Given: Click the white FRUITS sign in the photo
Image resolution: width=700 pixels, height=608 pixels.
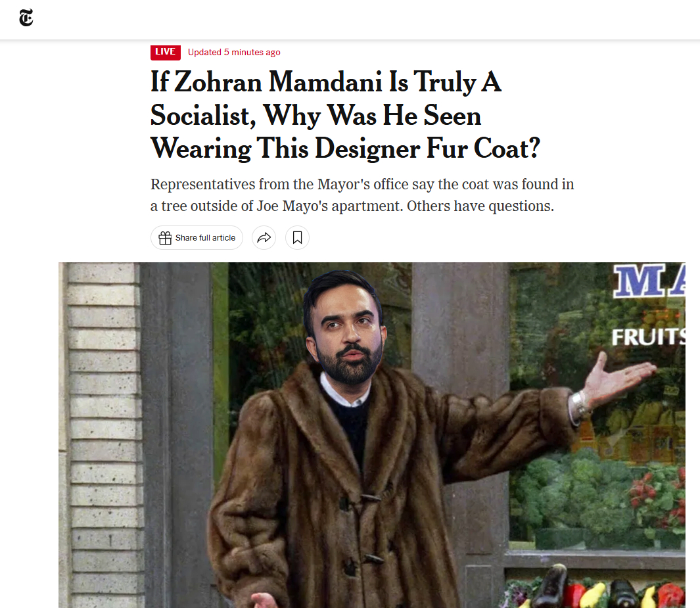Looking at the screenshot, I should [648, 337].
